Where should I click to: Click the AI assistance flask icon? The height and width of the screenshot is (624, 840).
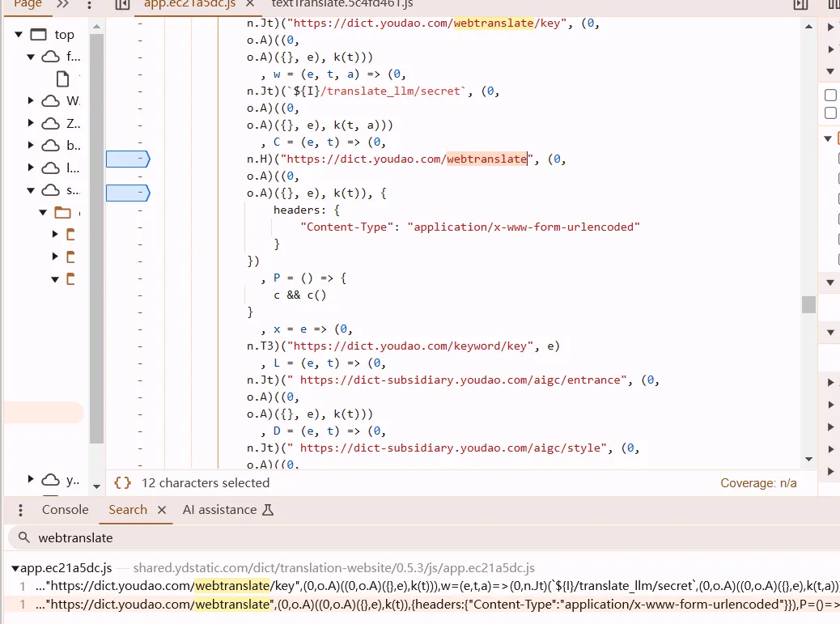[x=268, y=510]
